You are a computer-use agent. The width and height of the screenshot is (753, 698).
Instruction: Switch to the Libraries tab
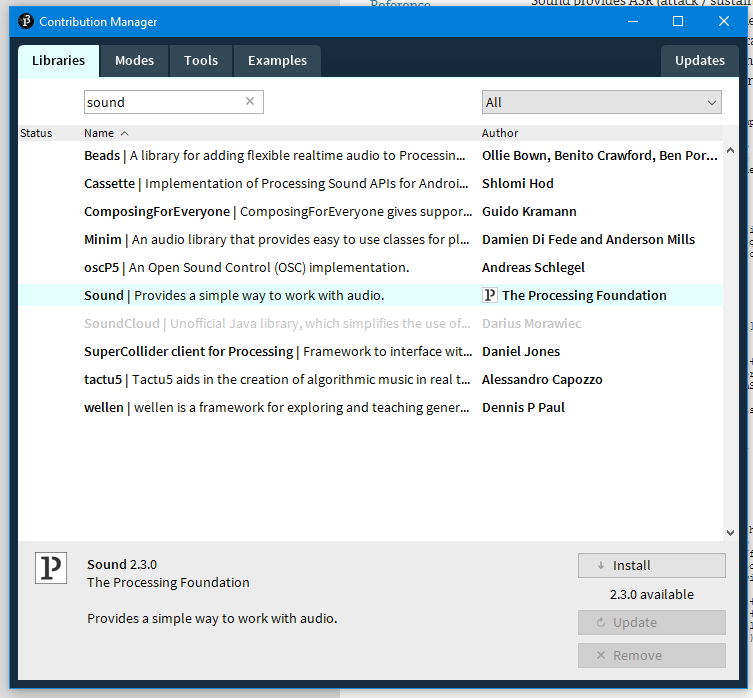coord(59,61)
